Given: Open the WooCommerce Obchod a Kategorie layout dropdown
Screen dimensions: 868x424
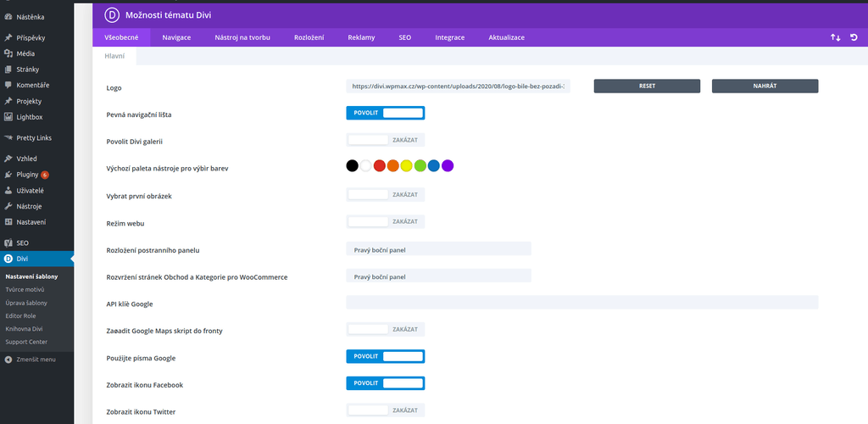Looking at the screenshot, I should 438,276.
